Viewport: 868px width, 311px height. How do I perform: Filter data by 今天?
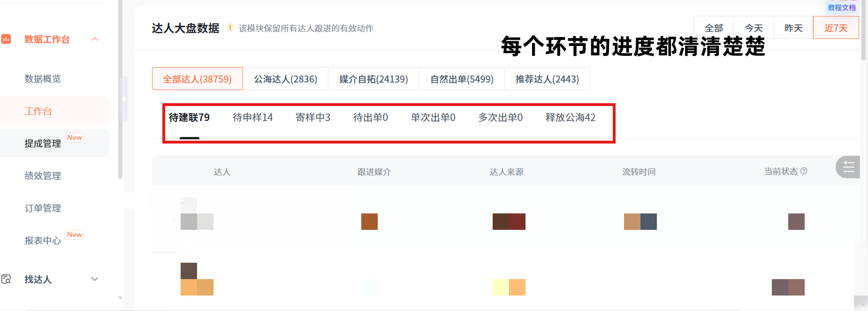tap(754, 28)
